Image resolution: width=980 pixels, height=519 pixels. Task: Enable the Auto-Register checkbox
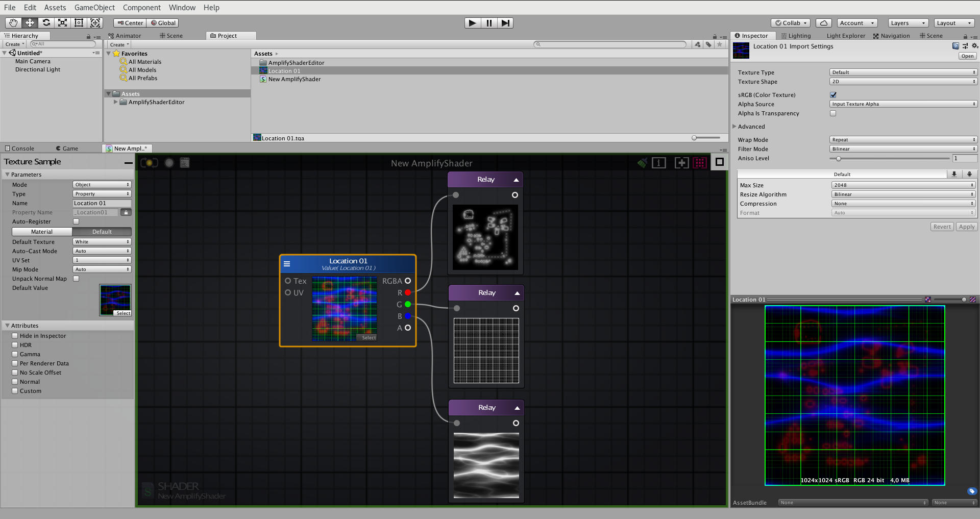76,221
